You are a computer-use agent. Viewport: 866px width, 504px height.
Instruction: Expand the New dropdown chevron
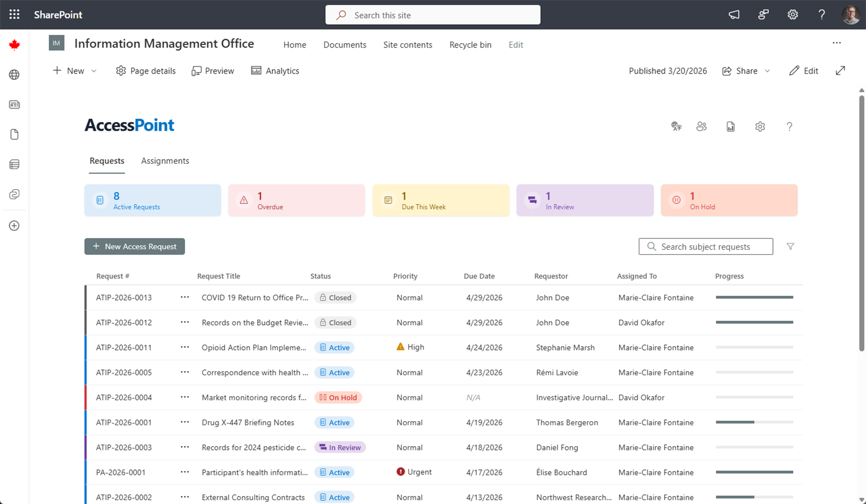coord(93,70)
